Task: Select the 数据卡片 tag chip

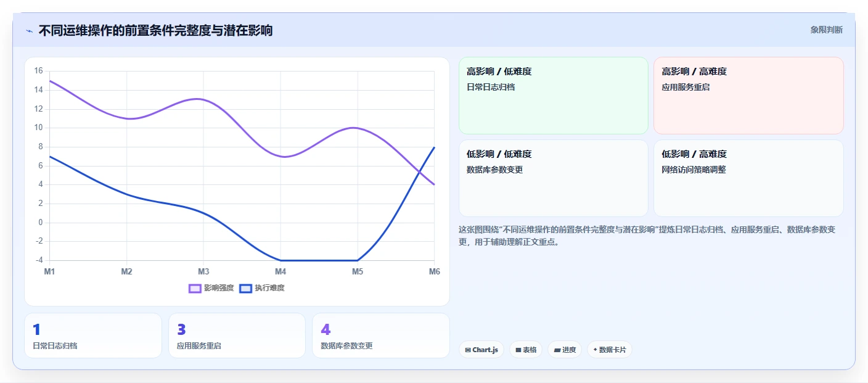Action: [x=609, y=350]
